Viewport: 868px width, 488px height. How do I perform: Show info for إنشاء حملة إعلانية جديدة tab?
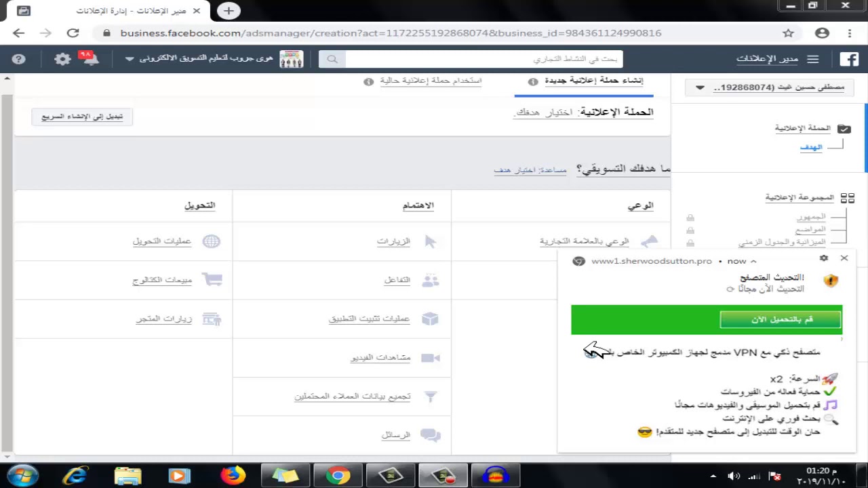pos(533,81)
